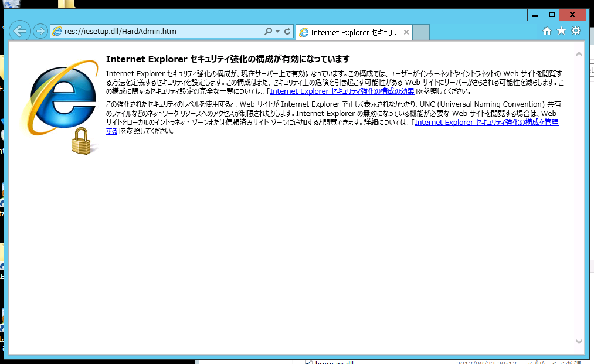Viewport: 594px width, 364px height.
Task: Click the search magnifier in address bar
Action: [x=268, y=32]
